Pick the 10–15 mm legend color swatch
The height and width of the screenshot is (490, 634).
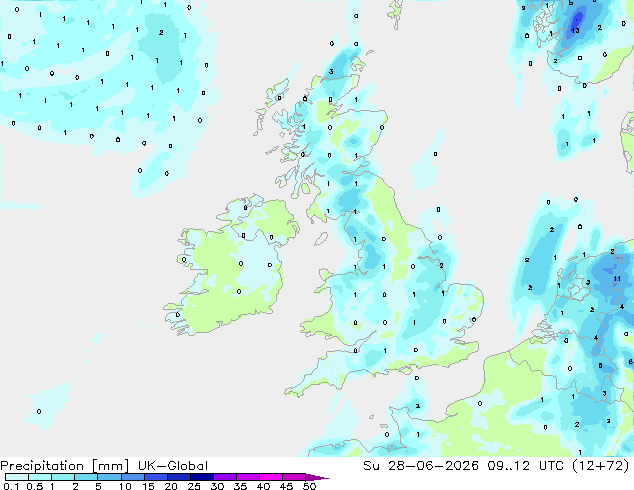tap(132, 477)
